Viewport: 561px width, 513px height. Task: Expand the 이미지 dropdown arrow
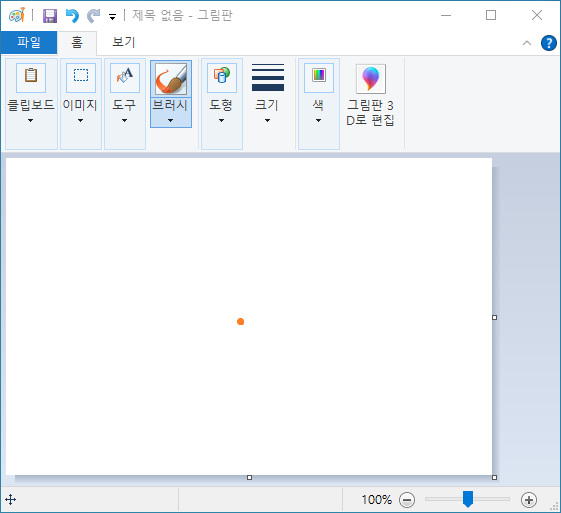[x=81, y=121]
